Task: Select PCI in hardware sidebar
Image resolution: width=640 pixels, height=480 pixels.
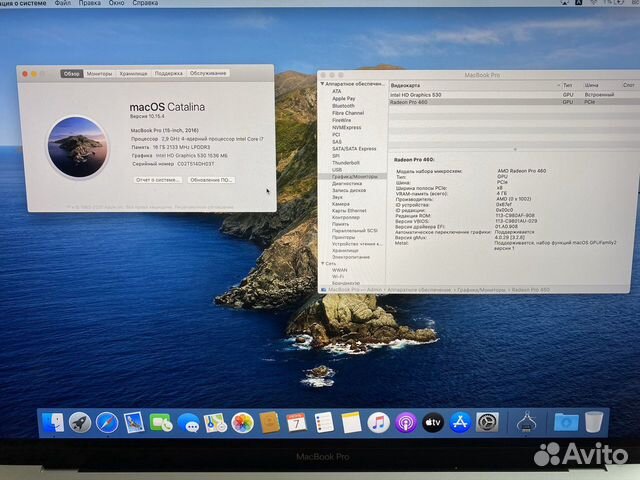Action: 336,134
